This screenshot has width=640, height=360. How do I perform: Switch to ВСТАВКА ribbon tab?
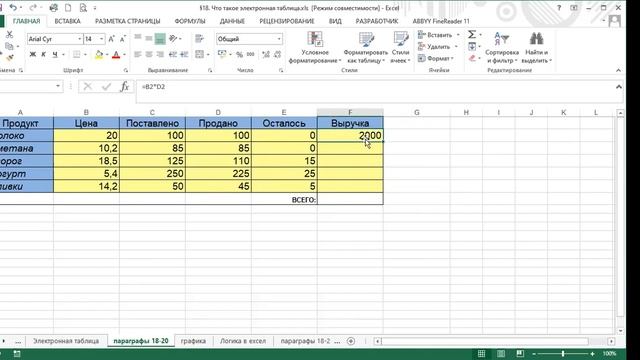pyautogui.click(x=67, y=21)
